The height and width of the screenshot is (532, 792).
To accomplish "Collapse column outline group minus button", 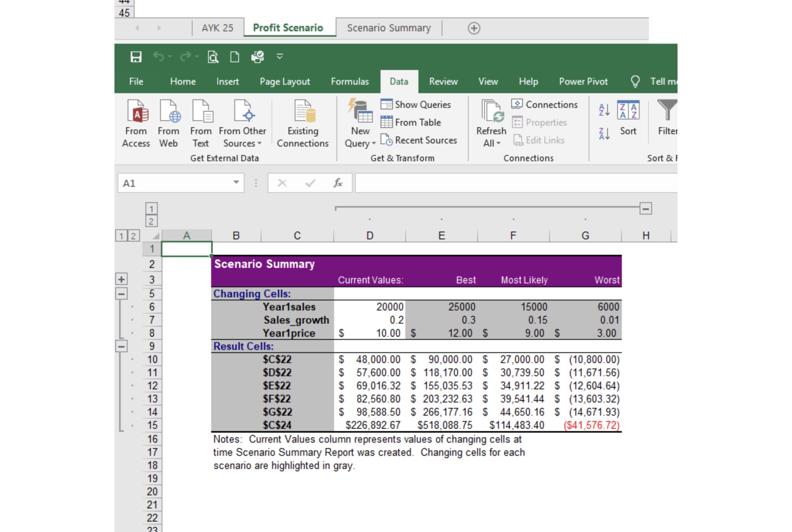I will (x=645, y=209).
